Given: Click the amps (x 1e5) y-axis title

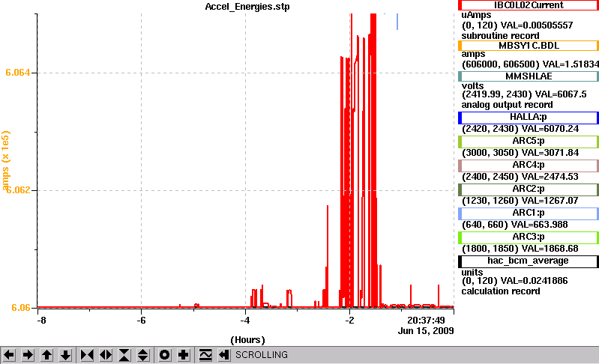Looking at the screenshot, I should [6, 160].
